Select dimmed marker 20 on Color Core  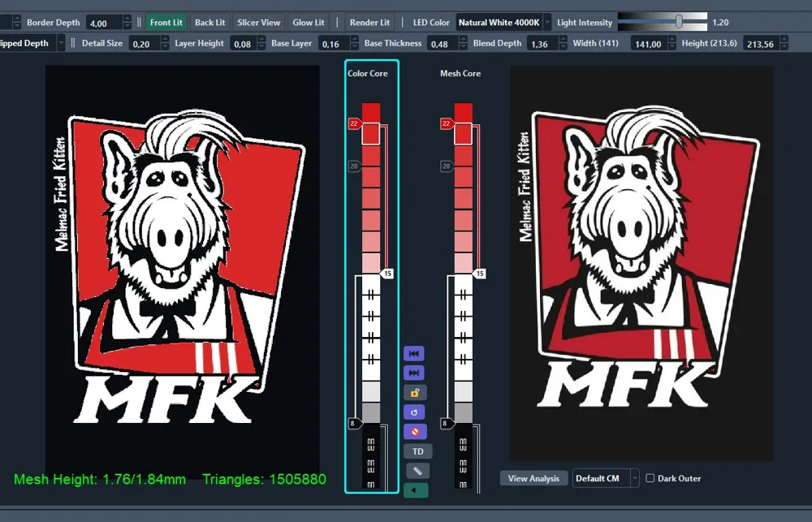[x=355, y=166]
